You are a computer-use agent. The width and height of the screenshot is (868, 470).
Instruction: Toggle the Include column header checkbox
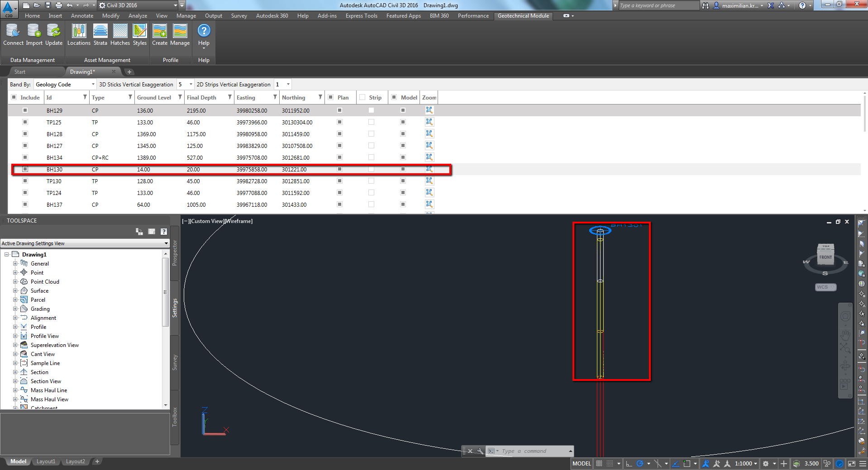(14, 97)
